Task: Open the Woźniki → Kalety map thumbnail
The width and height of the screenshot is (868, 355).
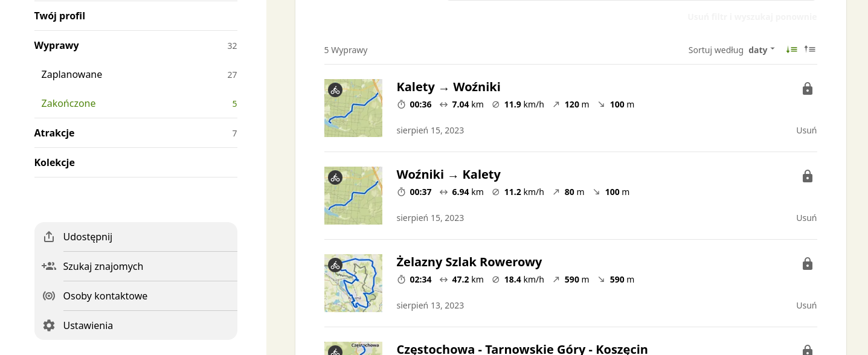Action: [x=353, y=196]
